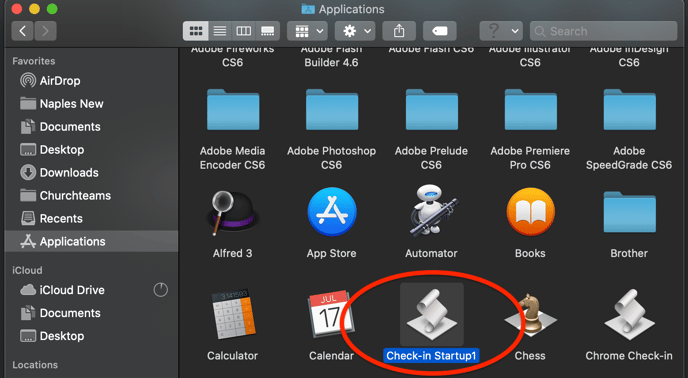688x378 pixels.
Task: Open Desktop under Favorites
Action: click(91, 150)
